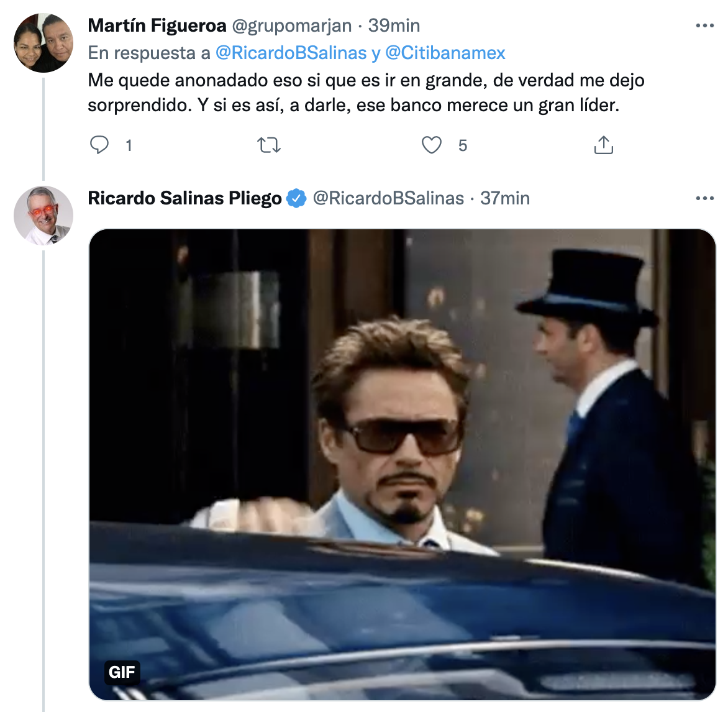Share Martín Figueroa's tweet via share icon
This screenshot has height=712, width=728.
603,145
